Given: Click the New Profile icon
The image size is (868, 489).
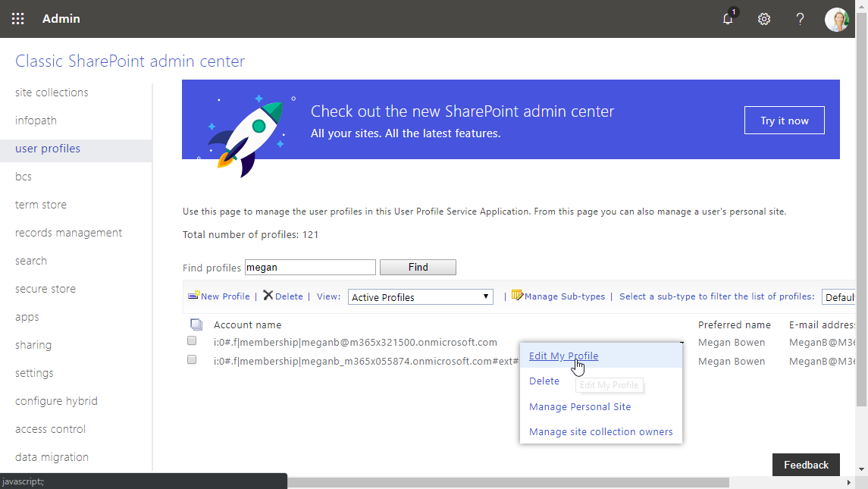Looking at the screenshot, I should click(x=194, y=296).
